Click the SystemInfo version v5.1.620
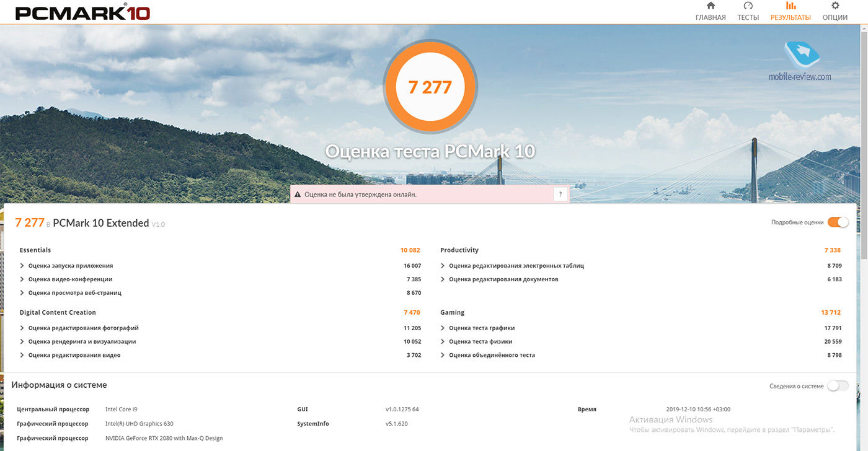Viewport: 868px width, 451px height. pos(397,424)
